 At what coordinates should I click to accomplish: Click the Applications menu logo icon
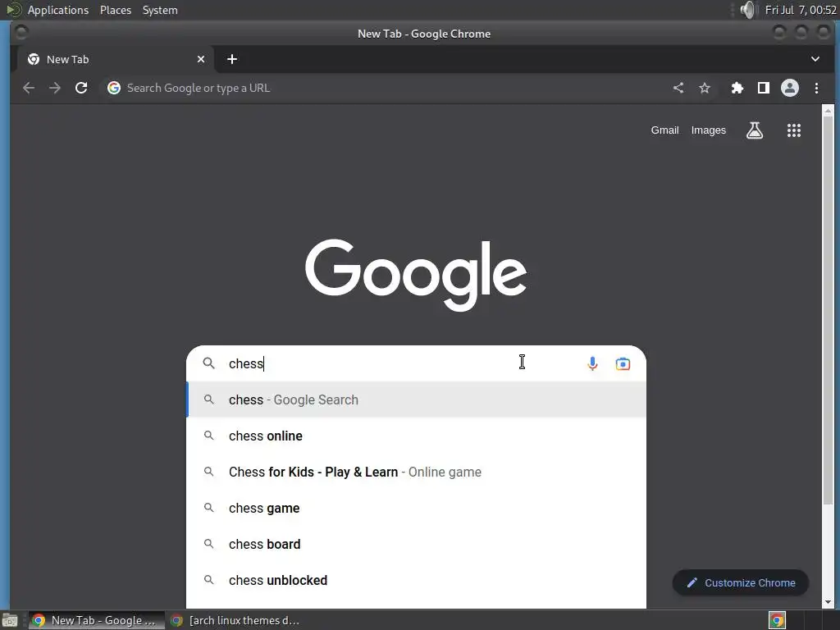[13, 10]
